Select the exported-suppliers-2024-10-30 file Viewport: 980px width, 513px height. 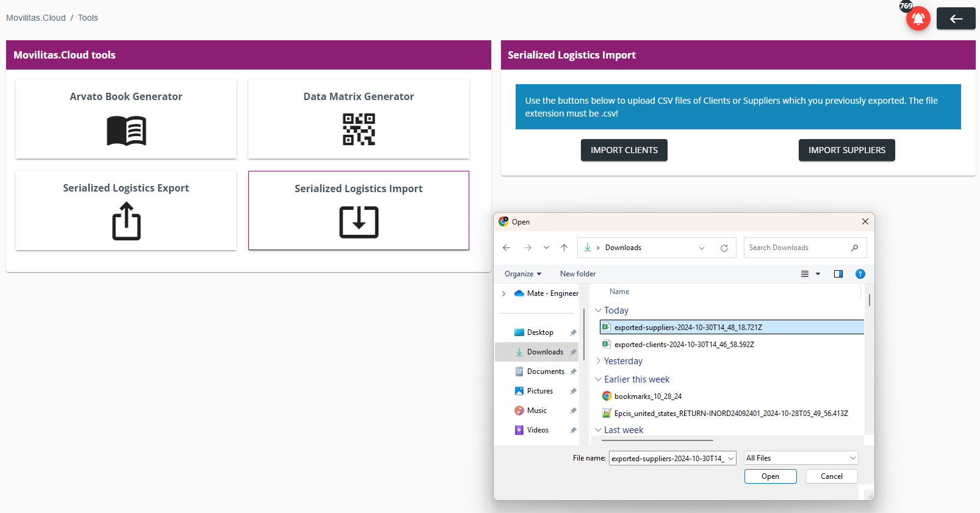click(732, 328)
